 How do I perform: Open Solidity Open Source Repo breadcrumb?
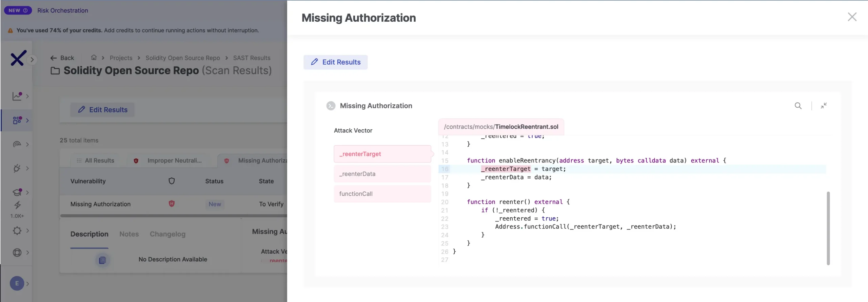pos(183,58)
